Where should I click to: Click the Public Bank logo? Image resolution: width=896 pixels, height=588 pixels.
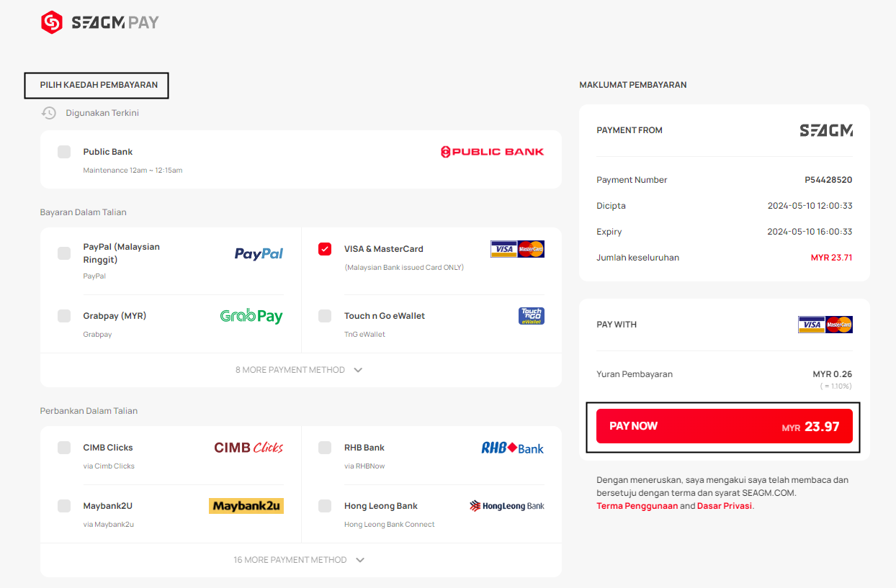coord(493,152)
